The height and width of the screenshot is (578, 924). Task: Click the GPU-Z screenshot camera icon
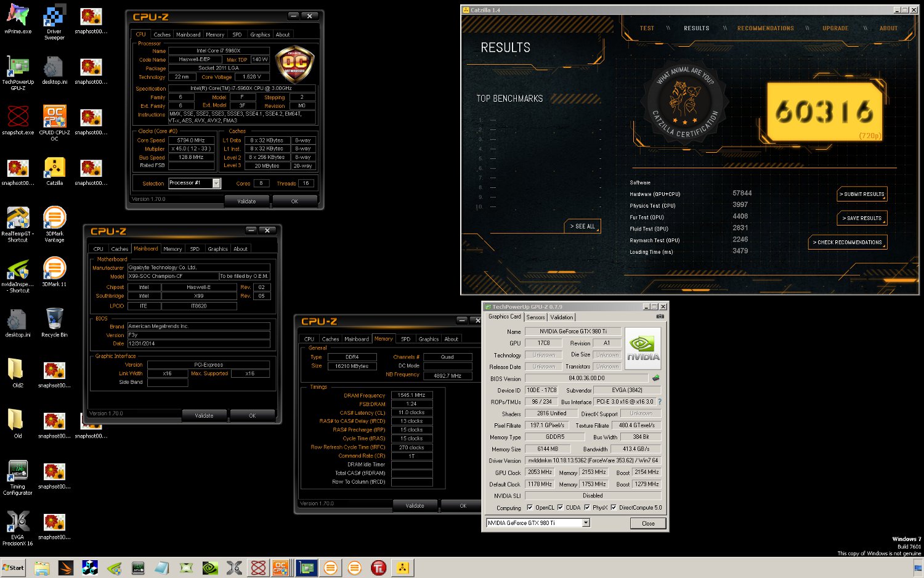(x=660, y=317)
